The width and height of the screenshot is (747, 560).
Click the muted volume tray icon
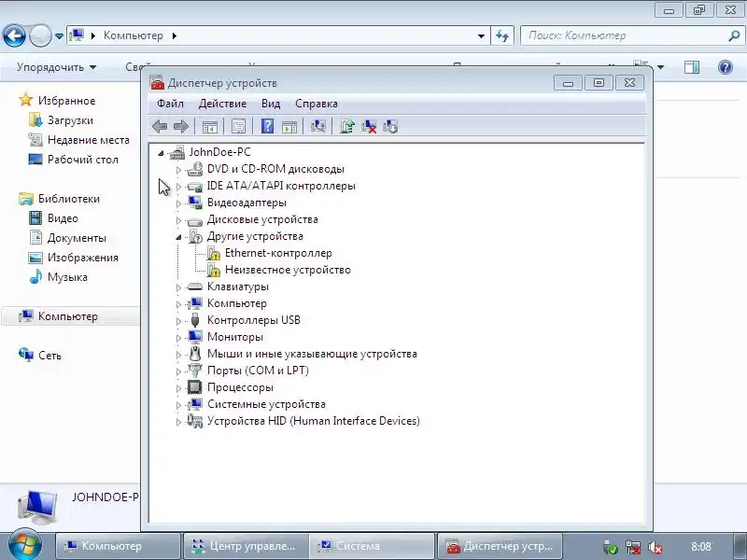click(655, 547)
